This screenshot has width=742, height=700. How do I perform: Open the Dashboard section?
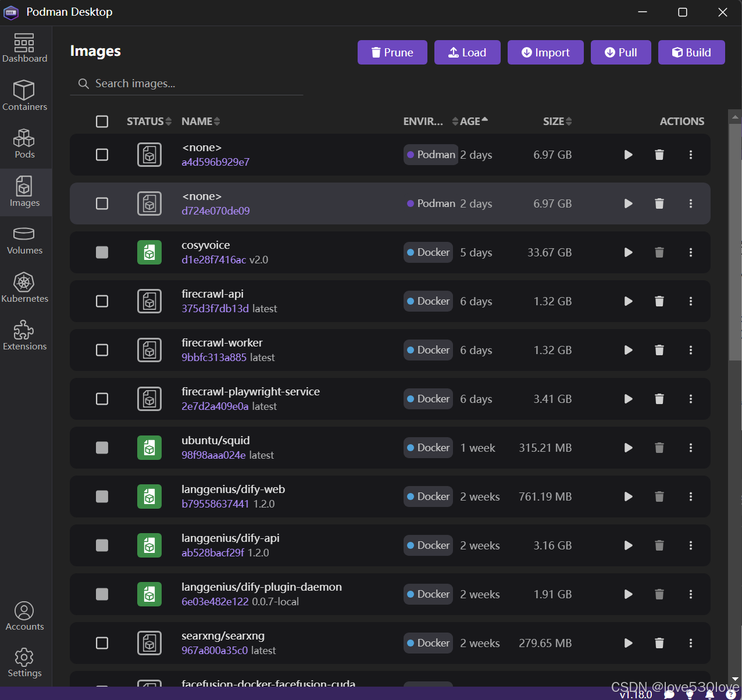(x=25, y=48)
